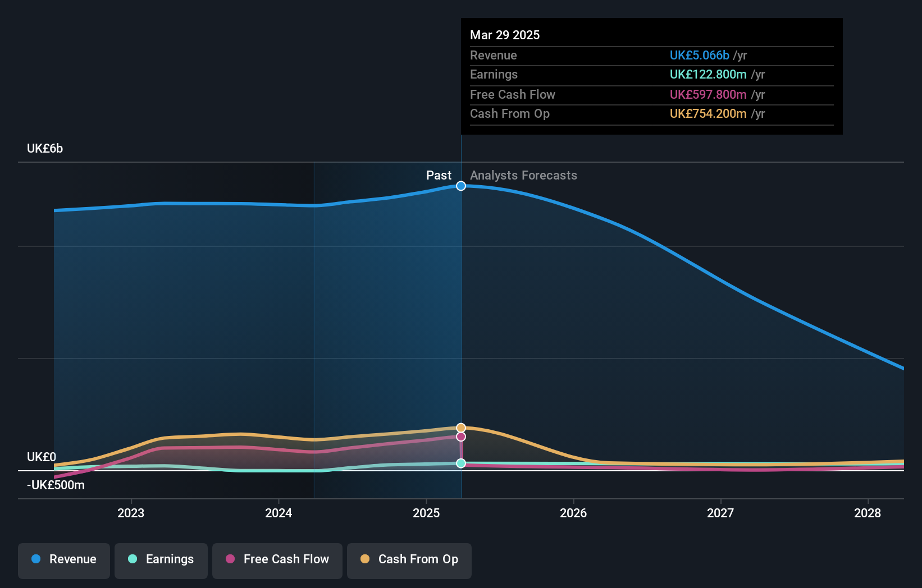Click the UK£6b y-axis label
This screenshot has height=588, width=922.
click(45, 149)
